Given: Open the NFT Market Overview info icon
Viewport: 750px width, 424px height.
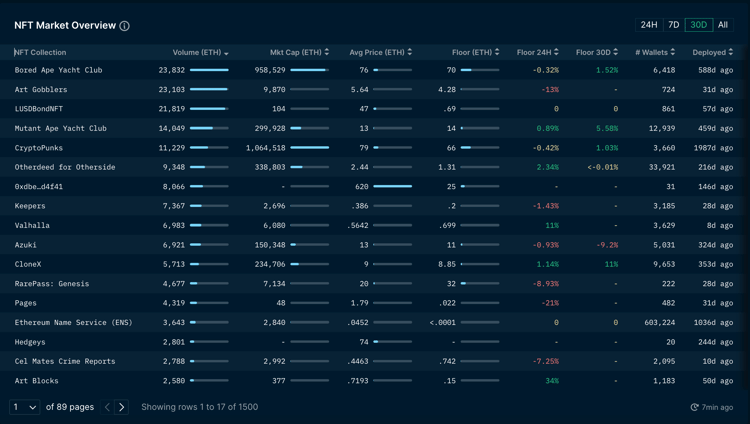Looking at the screenshot, I should tap(124, 26).
